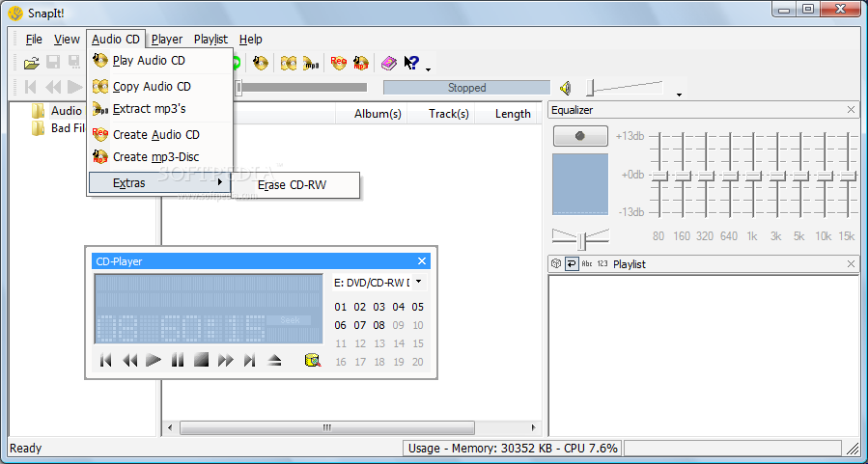Open the Help menu
Image resolution: width=868 pixels, height=464 pixels.
point(250,40)
